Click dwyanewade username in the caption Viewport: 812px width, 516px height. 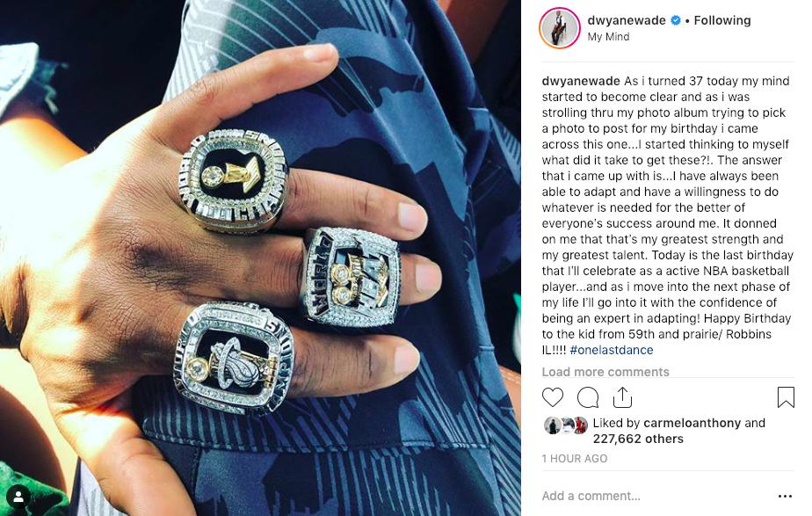point(581,81)
